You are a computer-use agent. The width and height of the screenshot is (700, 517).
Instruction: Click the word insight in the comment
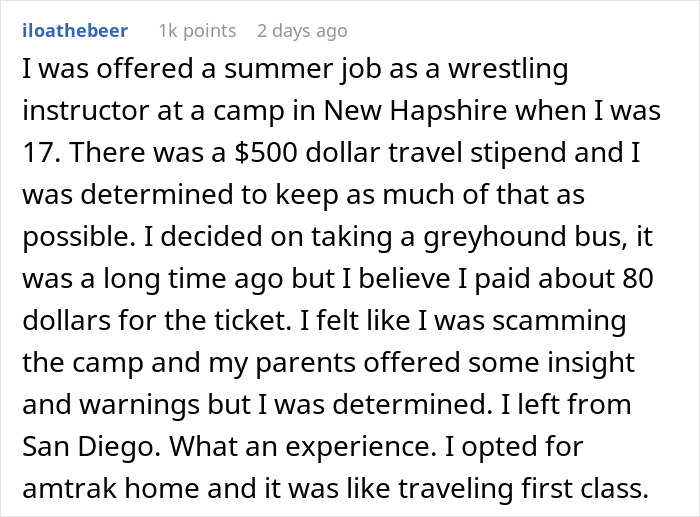click(x=591, y=363)
